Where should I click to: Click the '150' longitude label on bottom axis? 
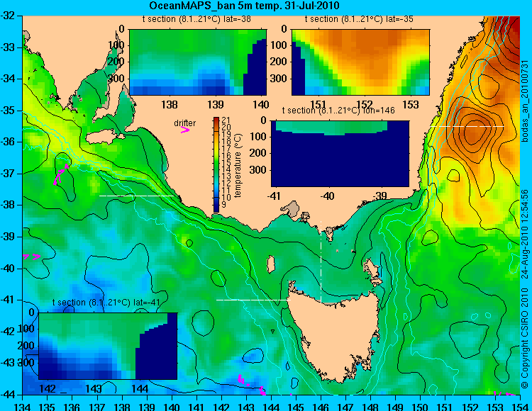(x=421, y=406)
